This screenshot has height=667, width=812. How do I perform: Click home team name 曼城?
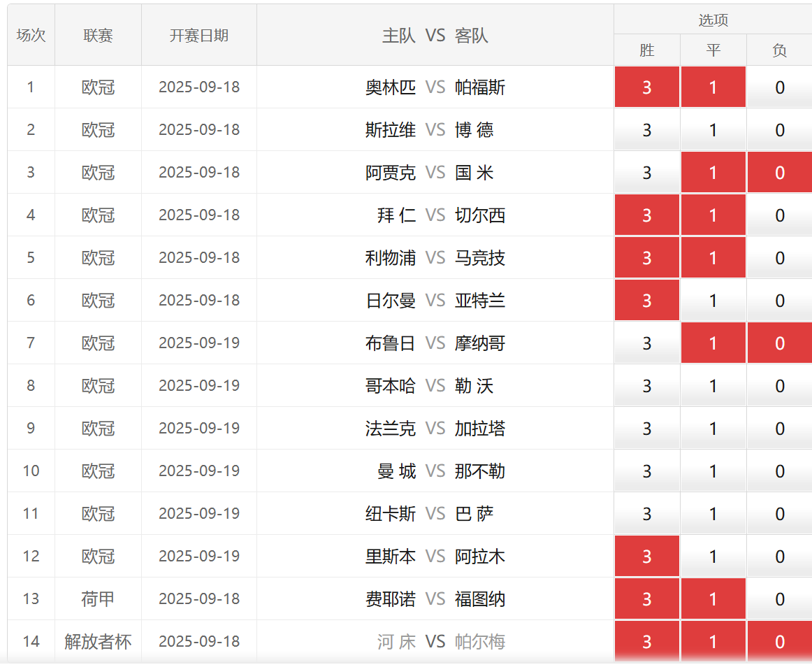point(397,471)
